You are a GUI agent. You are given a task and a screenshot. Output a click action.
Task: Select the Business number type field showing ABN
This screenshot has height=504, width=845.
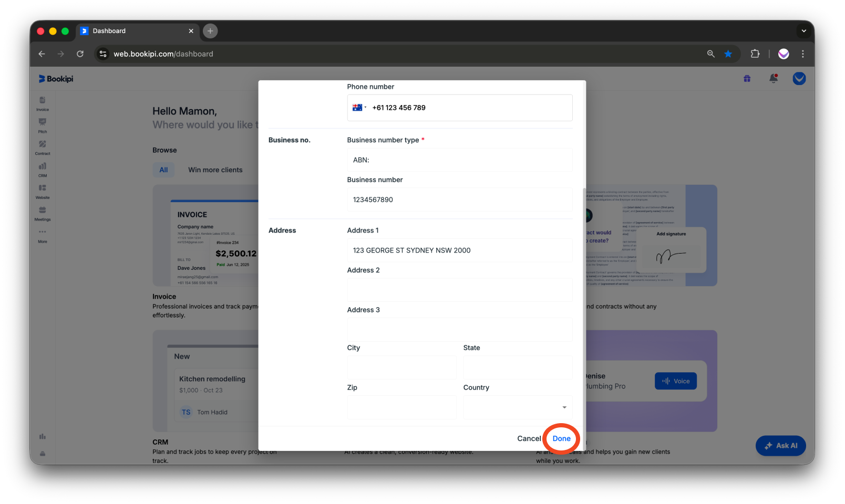[x=459, y=160]
